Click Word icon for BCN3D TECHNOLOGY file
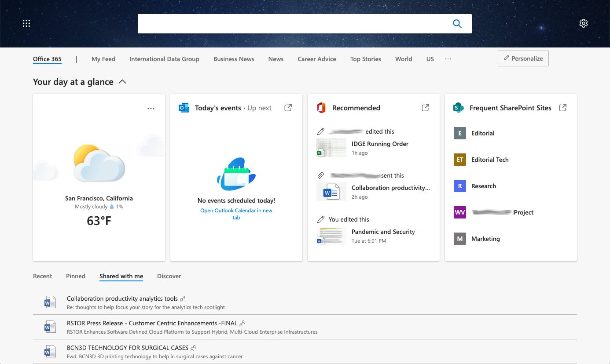 click(50, 351)
